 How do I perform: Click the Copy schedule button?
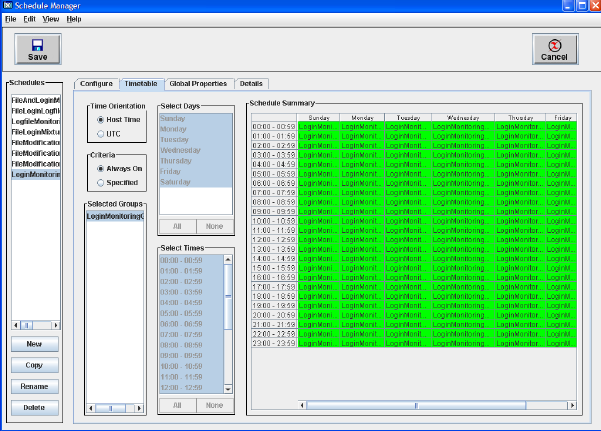click(x=34, y=365)
